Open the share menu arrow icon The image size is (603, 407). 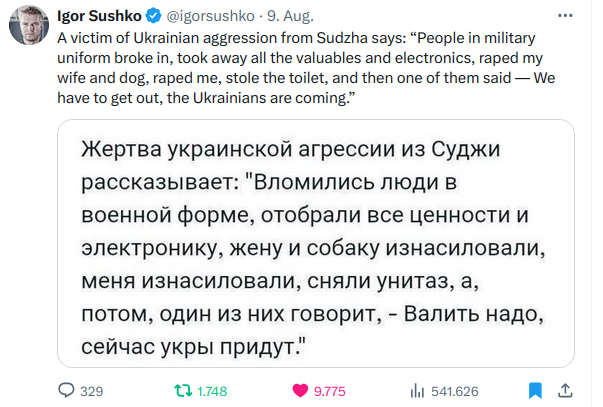pos(564,390)
